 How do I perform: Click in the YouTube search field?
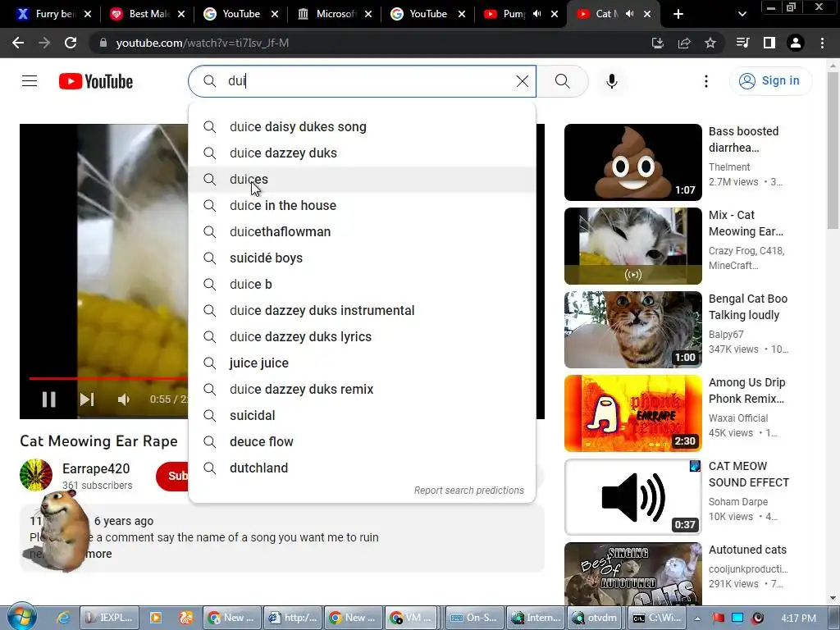coord(362,81)
